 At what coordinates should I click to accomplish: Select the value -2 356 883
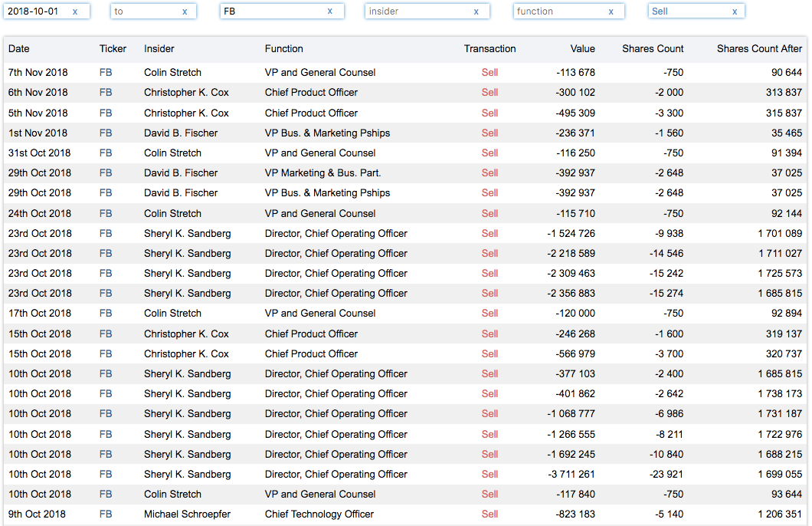tap(571, 294)
